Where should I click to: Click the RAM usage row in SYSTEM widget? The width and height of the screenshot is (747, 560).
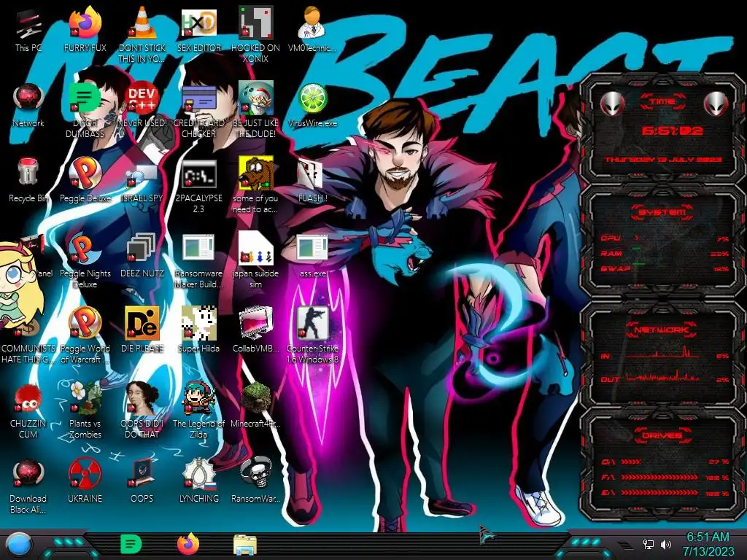tap(665, 253)
